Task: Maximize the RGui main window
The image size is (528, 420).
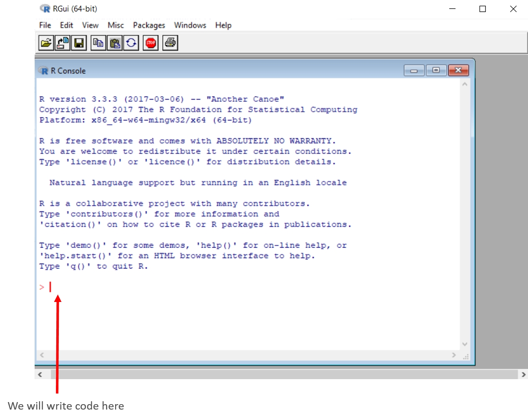Action: point(483,9)
